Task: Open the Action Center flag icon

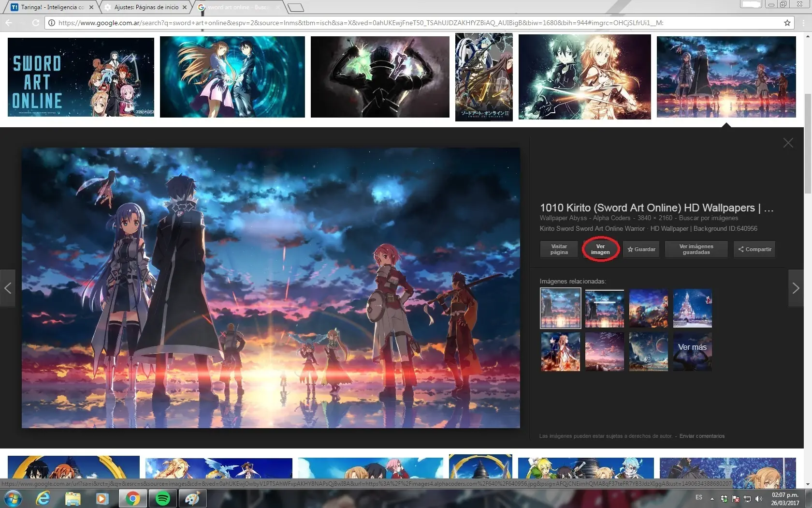Action: 736,498
